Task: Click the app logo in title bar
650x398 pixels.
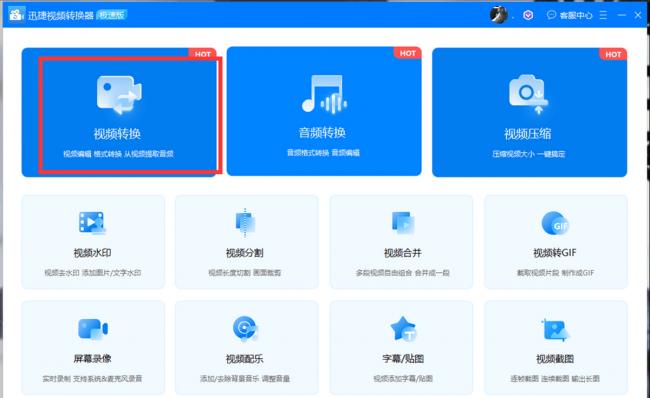Action: point(17,15)
